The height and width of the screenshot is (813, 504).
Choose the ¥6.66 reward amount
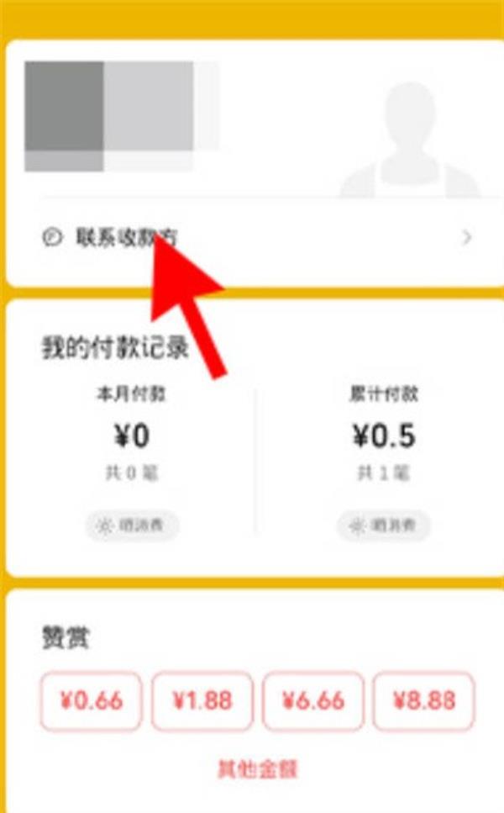point(312,700)
